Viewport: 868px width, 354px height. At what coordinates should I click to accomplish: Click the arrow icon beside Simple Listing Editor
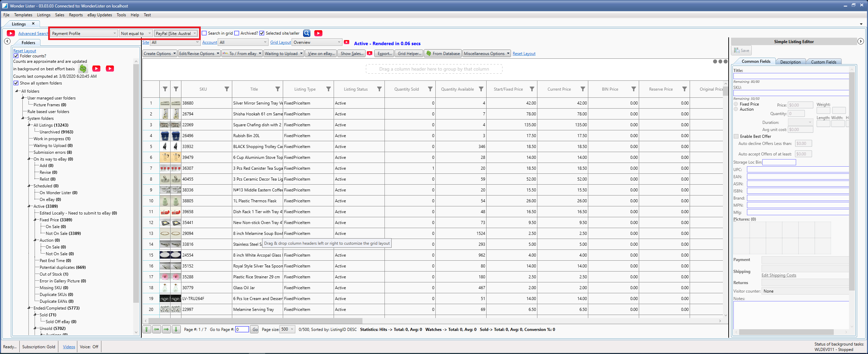(861, 41)
